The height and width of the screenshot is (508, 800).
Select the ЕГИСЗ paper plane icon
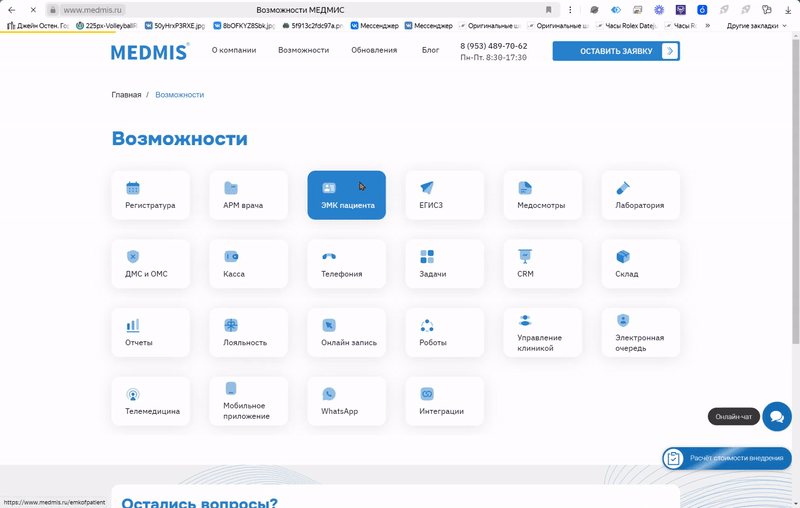(427, 188)
